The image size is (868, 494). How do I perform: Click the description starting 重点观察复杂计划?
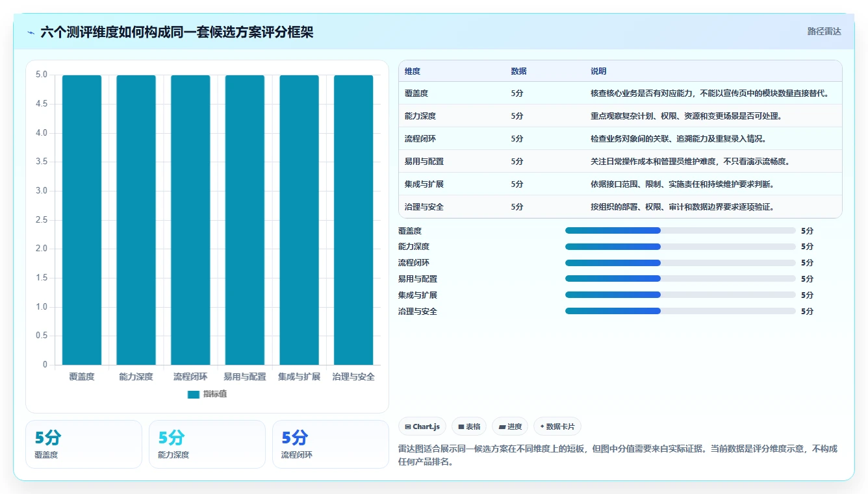686,116
